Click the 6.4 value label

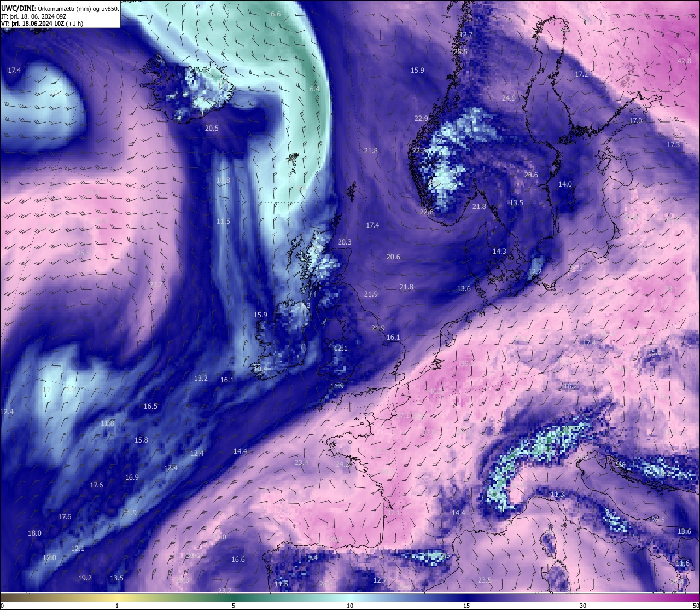point(314,89)
